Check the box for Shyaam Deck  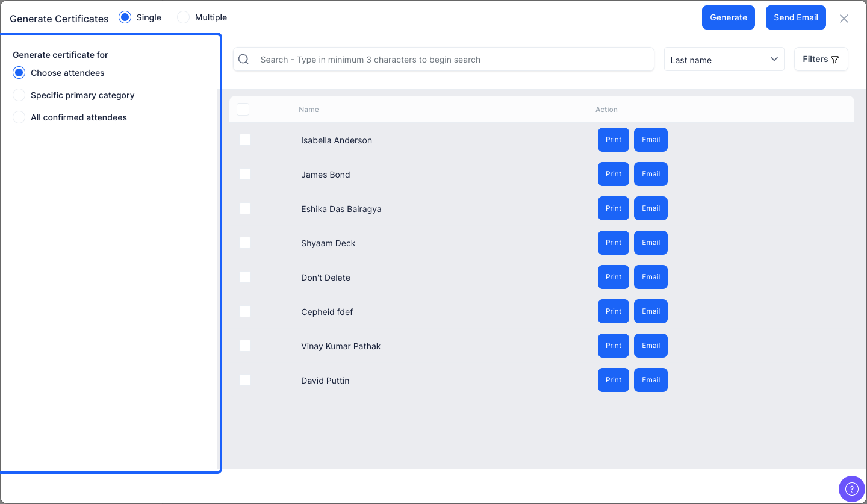pos(245,243)
